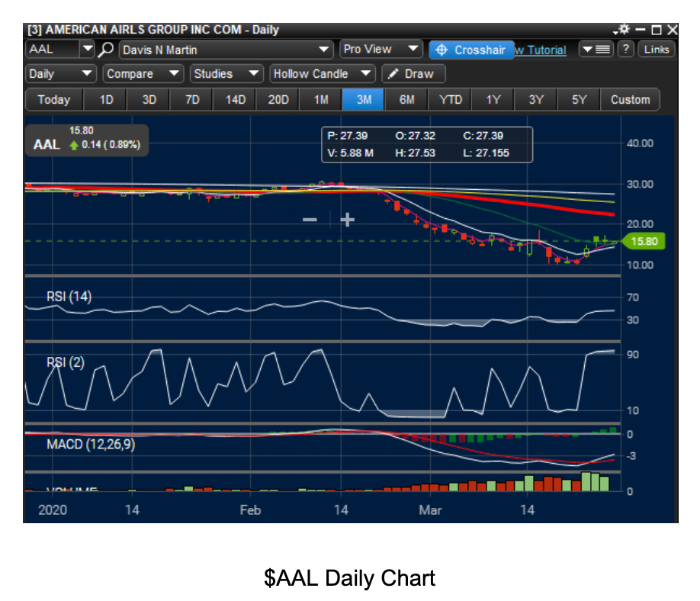Click the green 15.80 price marker
This screenshot has height=601, width=700.
point(644,242)
